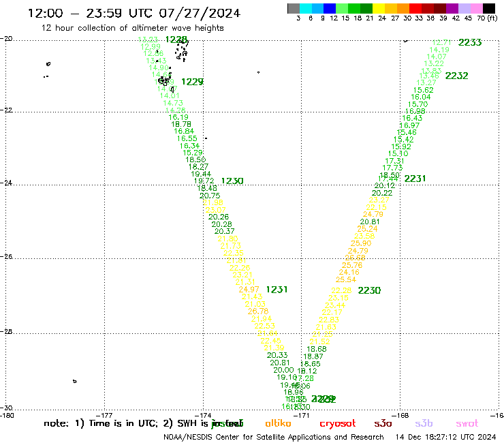Click the 14.90 wave height value
504x443 pixels.
[x=159, y=68]
